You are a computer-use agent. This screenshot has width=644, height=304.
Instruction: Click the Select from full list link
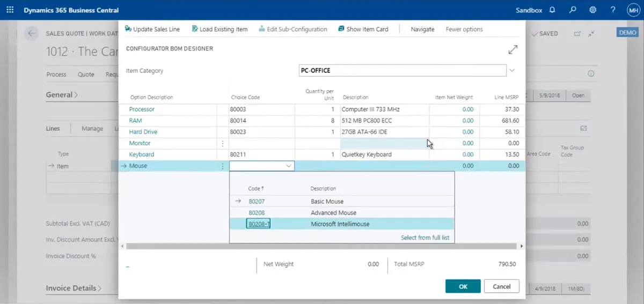click(425, 238)
